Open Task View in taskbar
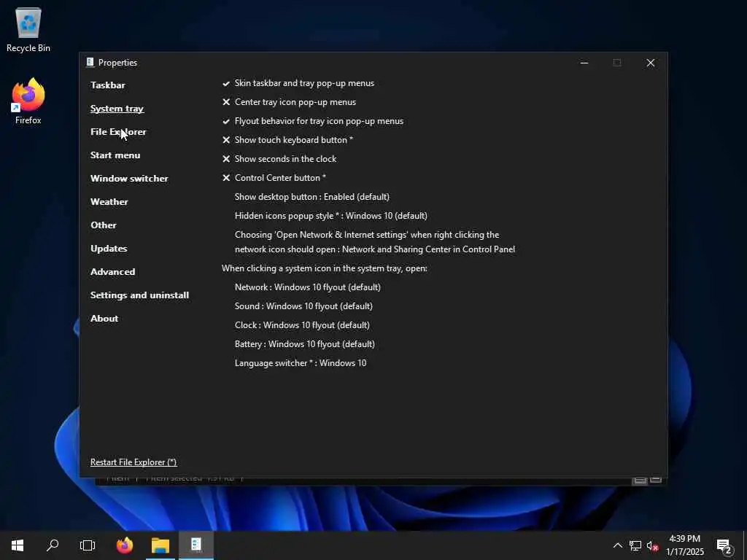Image resolution: width=747 pixels, height=560 pixels. pos(88,545)
